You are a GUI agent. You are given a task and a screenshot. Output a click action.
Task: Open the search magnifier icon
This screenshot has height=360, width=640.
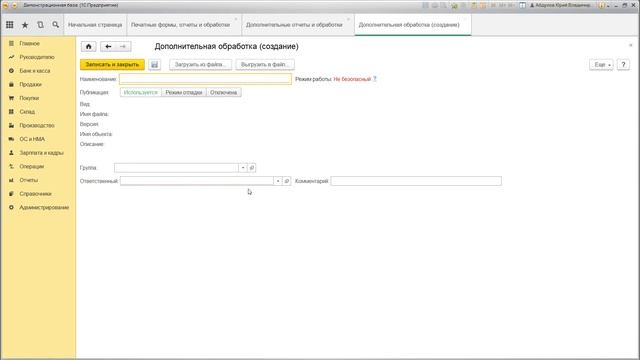(x=56, y=25)
